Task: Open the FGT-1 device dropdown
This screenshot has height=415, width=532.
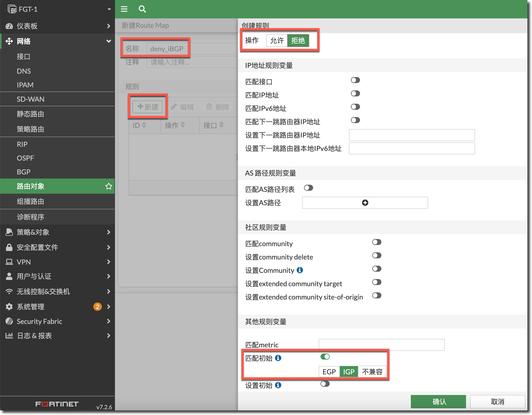Action: click(x=109, y=9)
